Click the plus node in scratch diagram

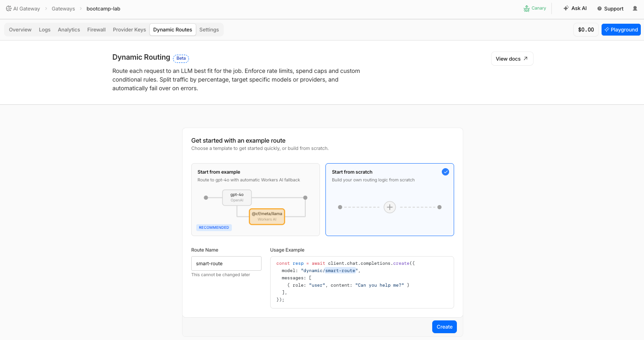[x=390, y=207]
